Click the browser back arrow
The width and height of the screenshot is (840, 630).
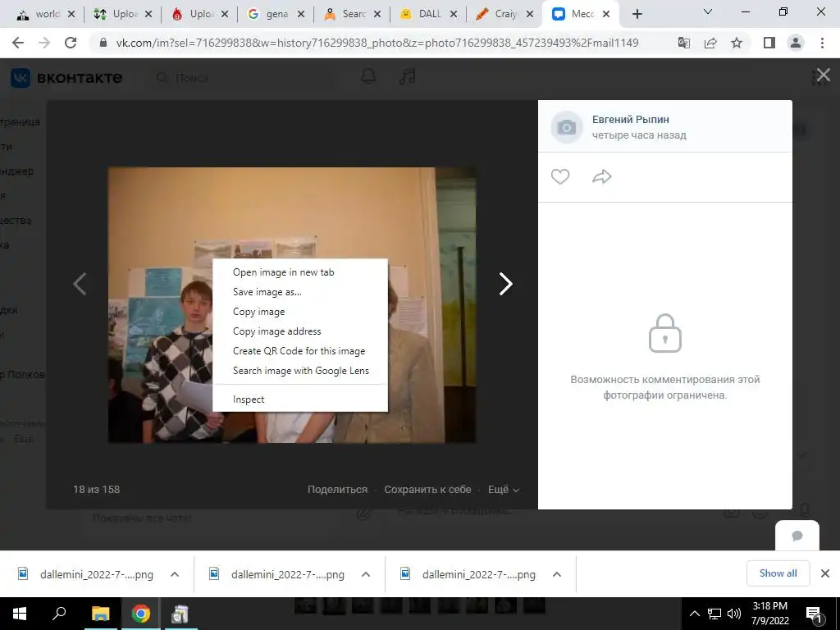pos(18,43)
